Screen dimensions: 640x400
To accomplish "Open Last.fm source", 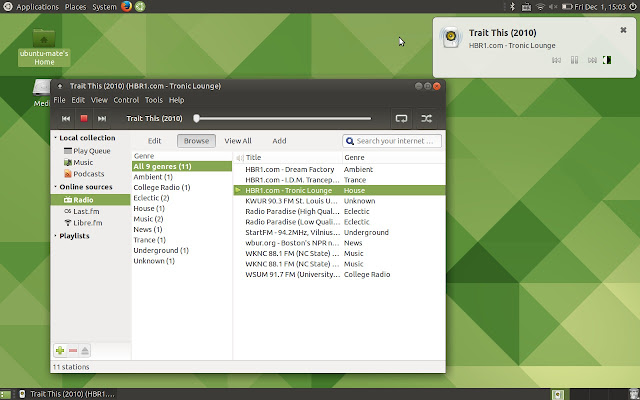I will point(91,211).
